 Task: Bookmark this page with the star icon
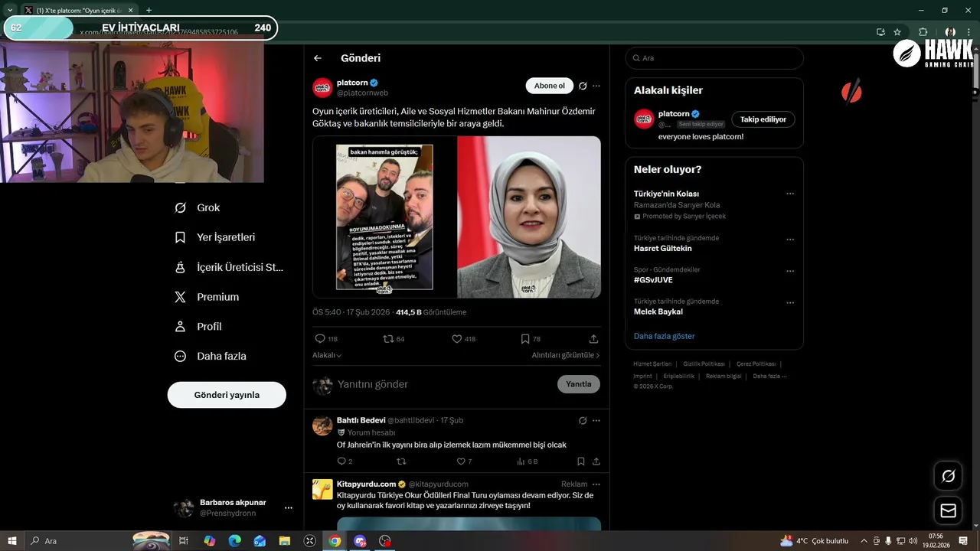point(897,31)
